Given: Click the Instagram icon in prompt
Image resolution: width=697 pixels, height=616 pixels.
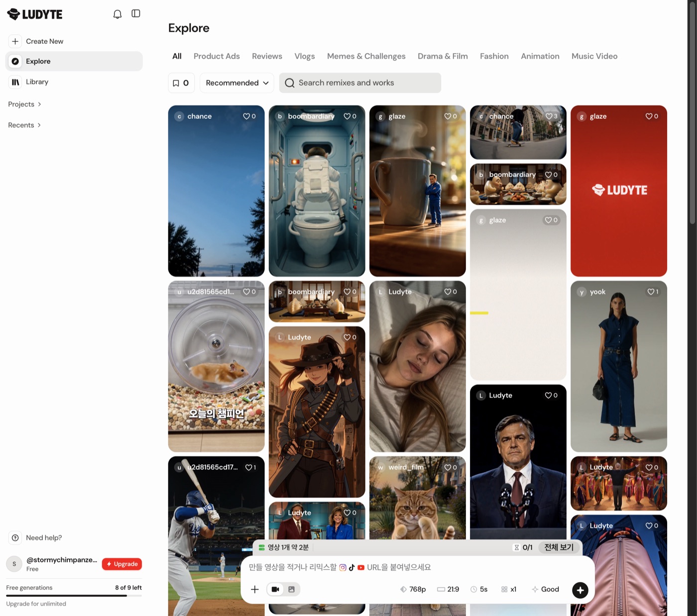Looking at the screenshot, I should pyautogui.click(x=343, y=567).
